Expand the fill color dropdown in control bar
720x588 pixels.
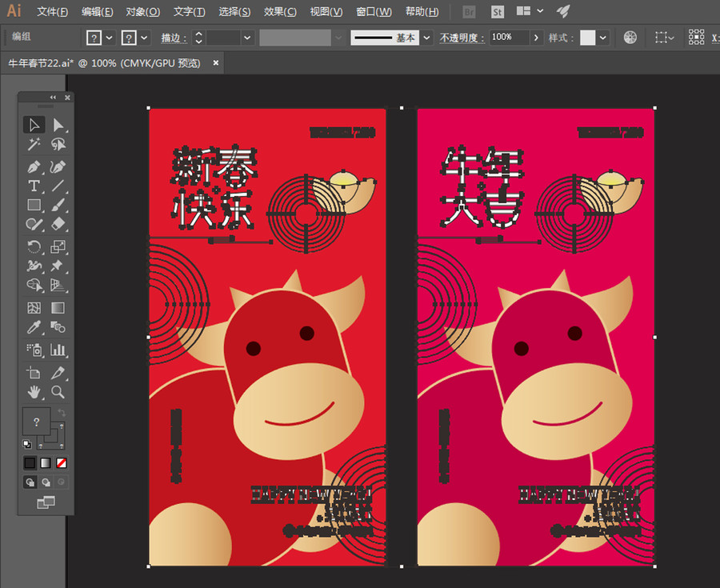110,38
